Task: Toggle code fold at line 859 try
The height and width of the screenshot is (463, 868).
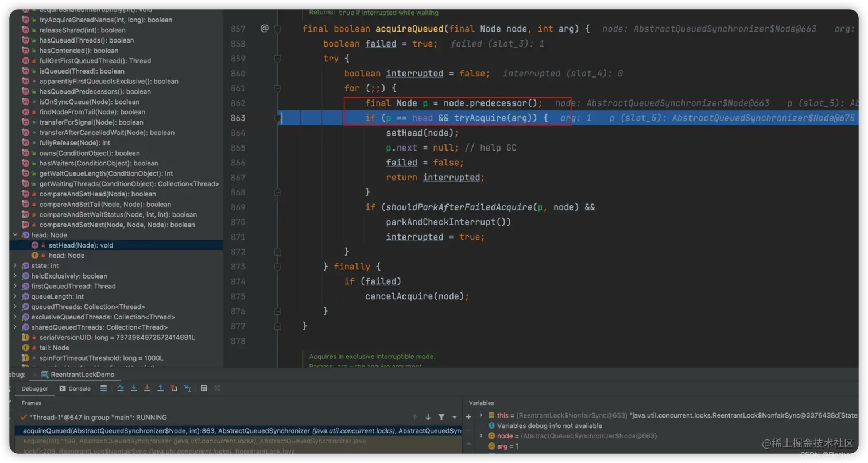Action: 278,59
